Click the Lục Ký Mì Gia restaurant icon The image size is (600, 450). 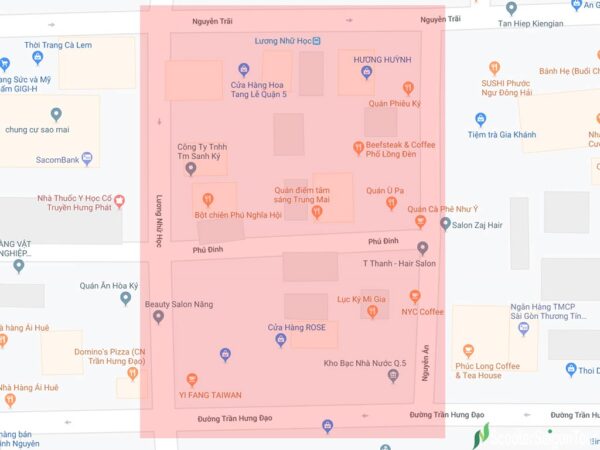point(372,311)
